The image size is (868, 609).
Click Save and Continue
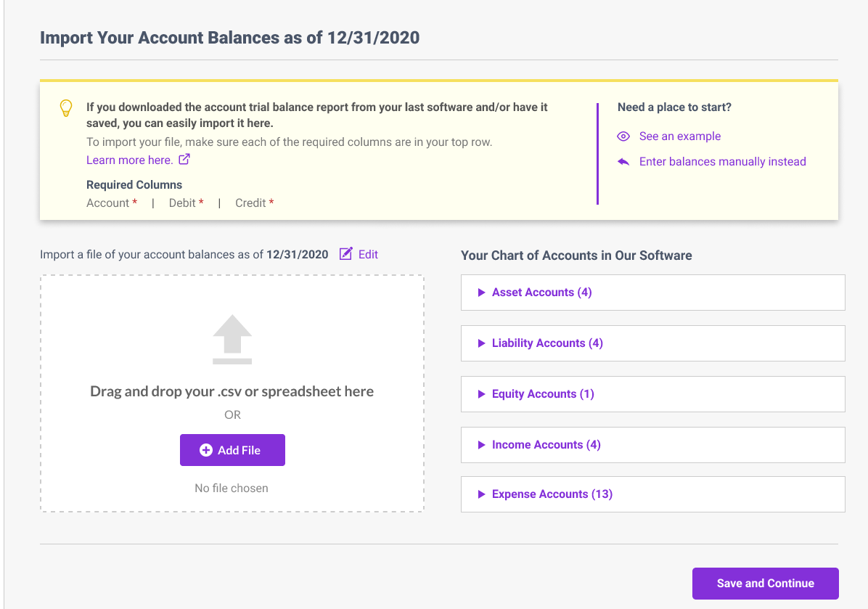click(766, 583)
